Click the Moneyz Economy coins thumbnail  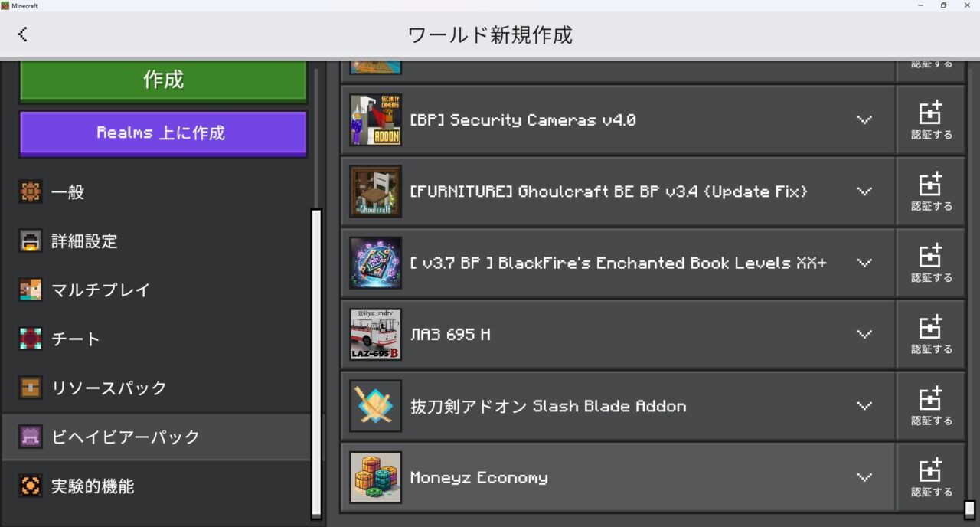[x=375, y=477]
